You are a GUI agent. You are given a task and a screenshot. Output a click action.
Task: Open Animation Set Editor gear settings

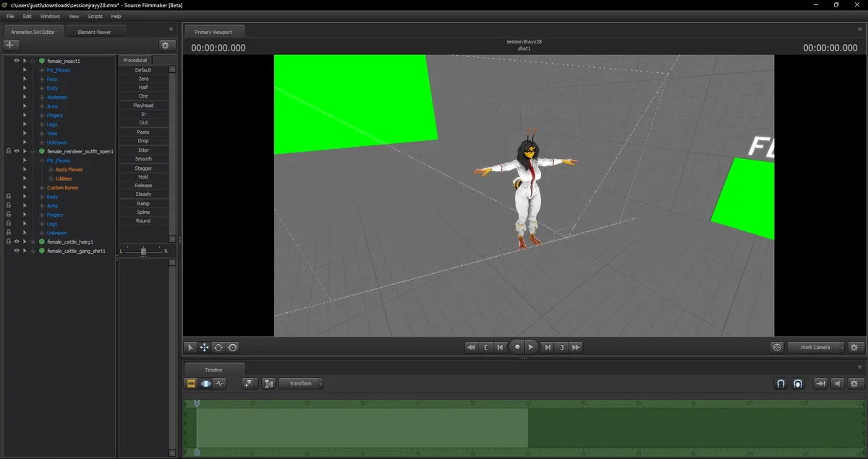[x=167, y=45]
